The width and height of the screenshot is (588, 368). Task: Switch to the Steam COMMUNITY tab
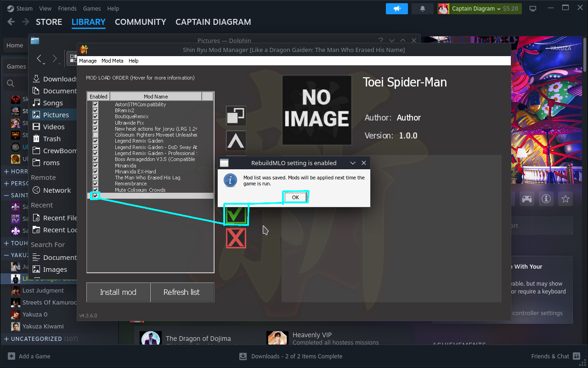pos(141,22)
